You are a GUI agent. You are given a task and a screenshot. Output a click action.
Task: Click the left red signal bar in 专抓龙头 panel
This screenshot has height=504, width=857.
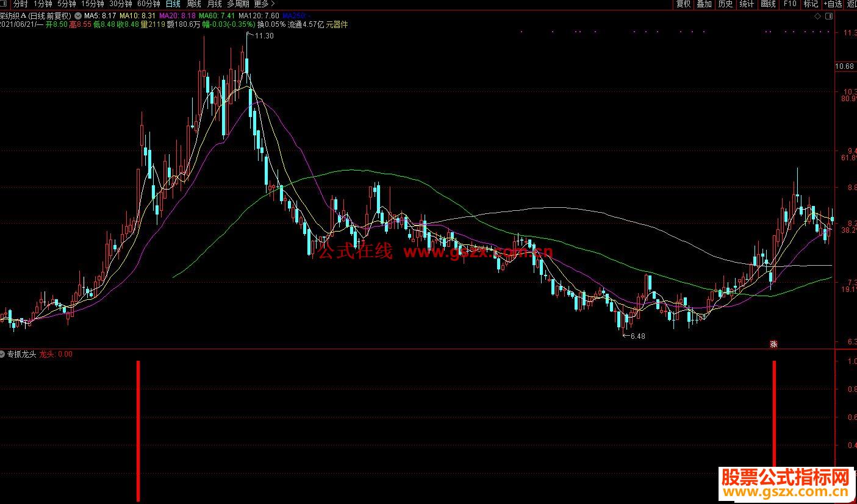138,431
